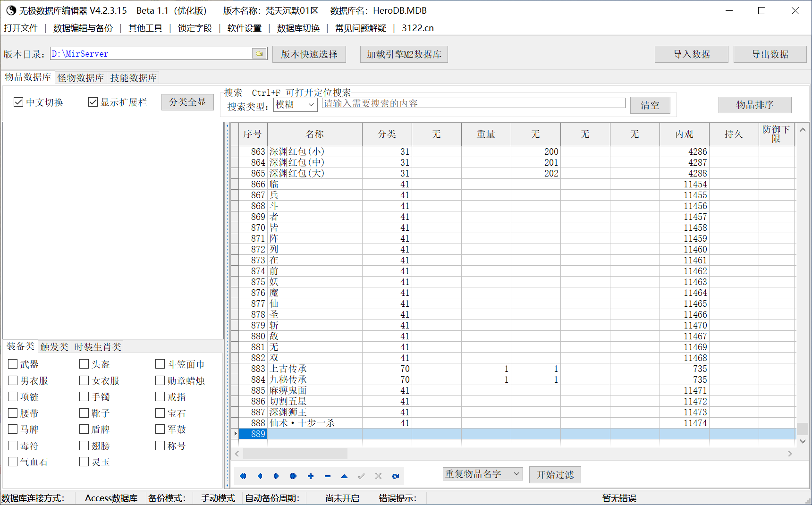The height and width of the screenshot is (505, 812).
Task: Switch to the 触发类 tab
Action: [54, 347]
